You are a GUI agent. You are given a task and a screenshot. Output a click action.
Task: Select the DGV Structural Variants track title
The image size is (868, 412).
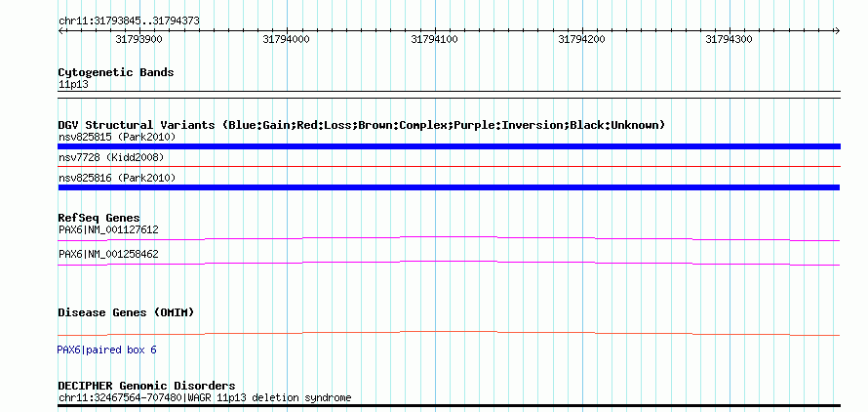[x=362, y=125]
